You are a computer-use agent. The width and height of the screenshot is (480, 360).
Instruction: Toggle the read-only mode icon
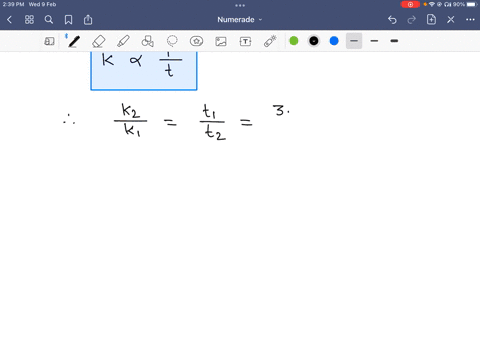[49, 41]
